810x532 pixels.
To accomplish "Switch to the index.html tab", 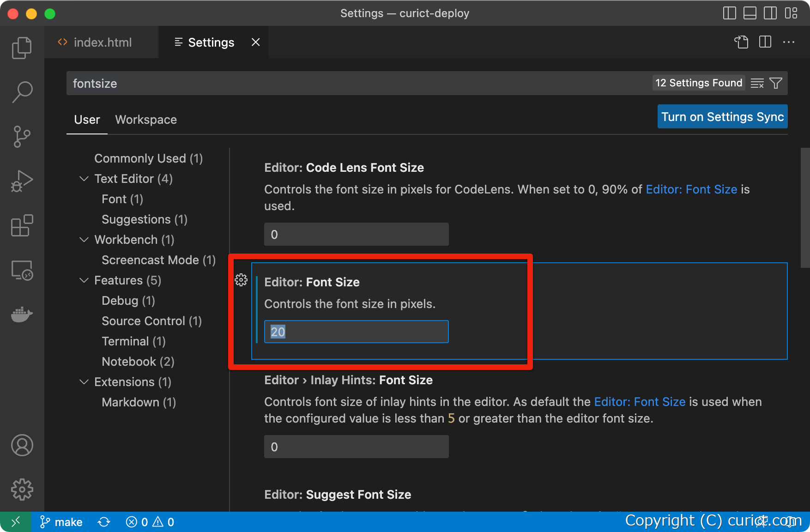I will [103, 42].
